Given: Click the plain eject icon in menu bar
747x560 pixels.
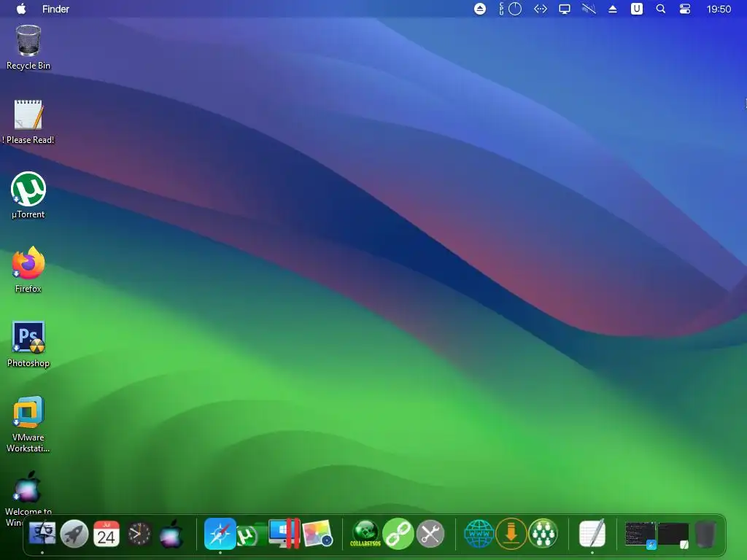Looking at the screenshot, I should pyautogui.click(x=613, y=9).
